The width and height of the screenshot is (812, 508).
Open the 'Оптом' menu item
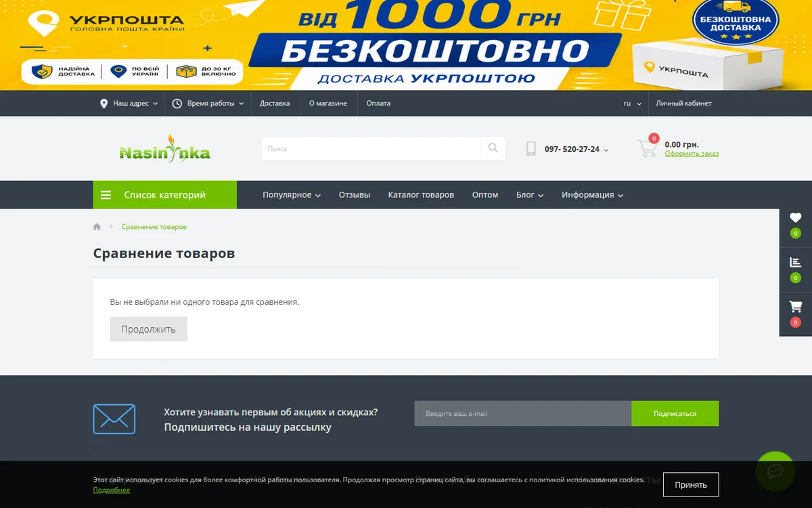click(485, 195)
